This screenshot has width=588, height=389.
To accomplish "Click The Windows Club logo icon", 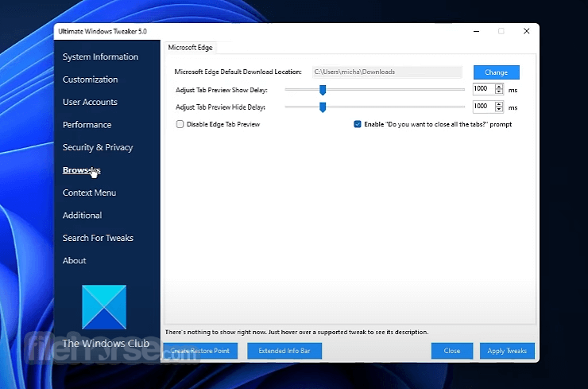I will 104,307.
